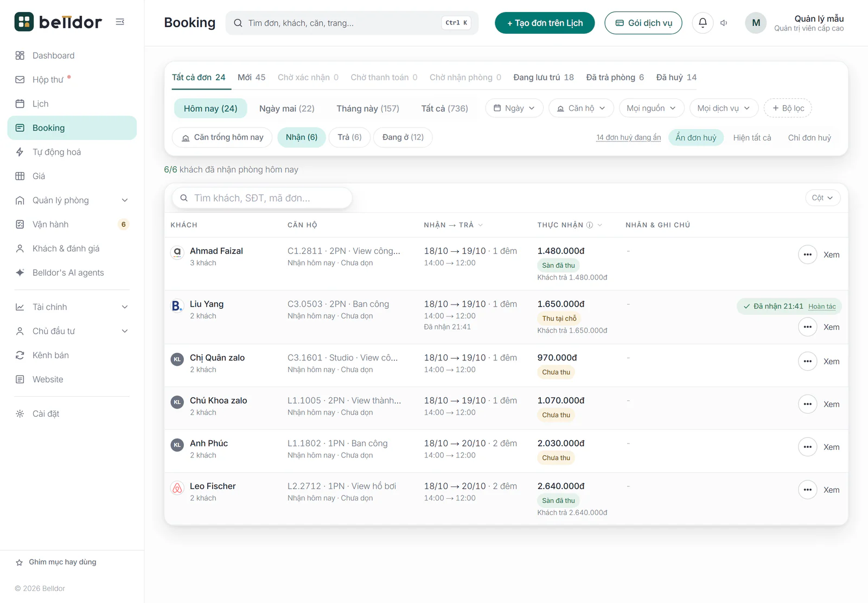The height and width of the screenshot is (603, 868).
Task: Switch to Hiện tất cả option
Action: point(752,138)
